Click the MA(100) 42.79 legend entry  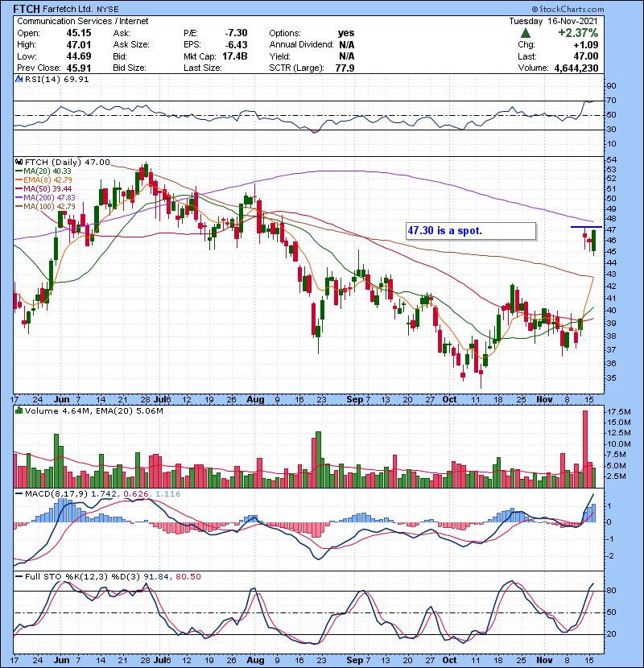coord(46,207)
